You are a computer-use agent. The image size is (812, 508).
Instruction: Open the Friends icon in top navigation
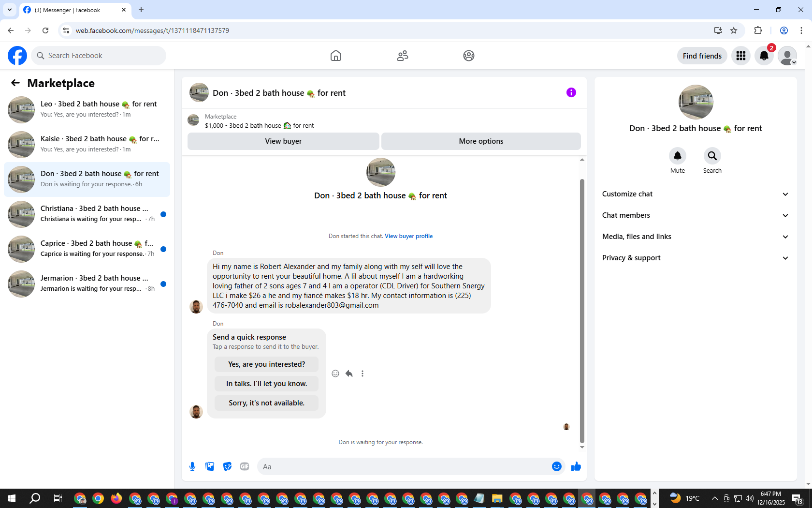(x=403, y=56)
